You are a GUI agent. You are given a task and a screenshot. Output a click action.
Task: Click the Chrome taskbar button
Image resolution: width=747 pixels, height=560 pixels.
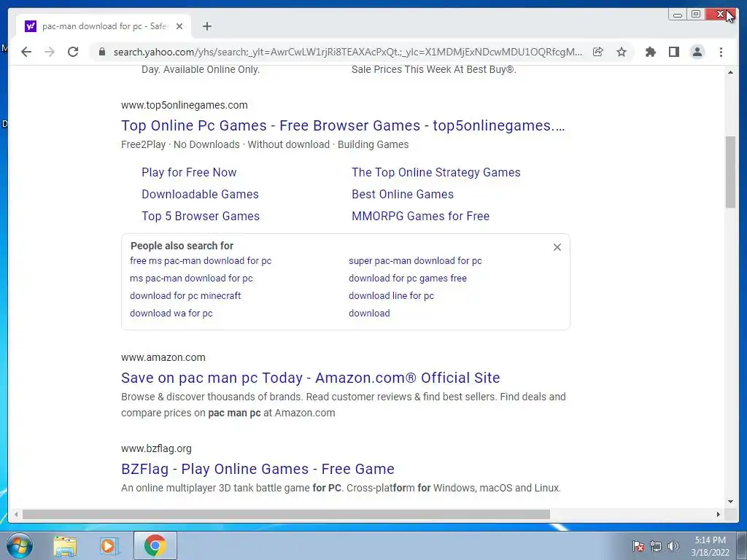pos(155,545)
